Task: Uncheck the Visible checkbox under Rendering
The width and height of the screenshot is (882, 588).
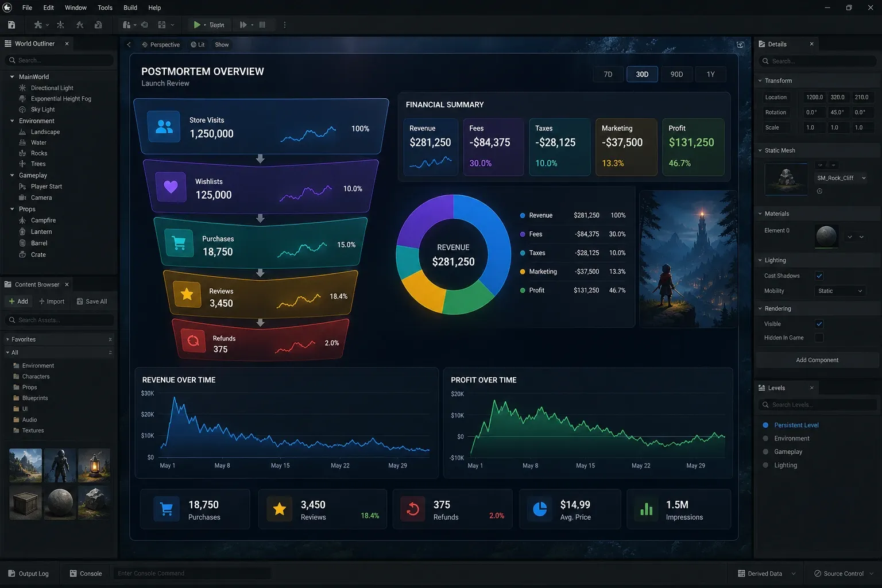Action: [819, 324]
